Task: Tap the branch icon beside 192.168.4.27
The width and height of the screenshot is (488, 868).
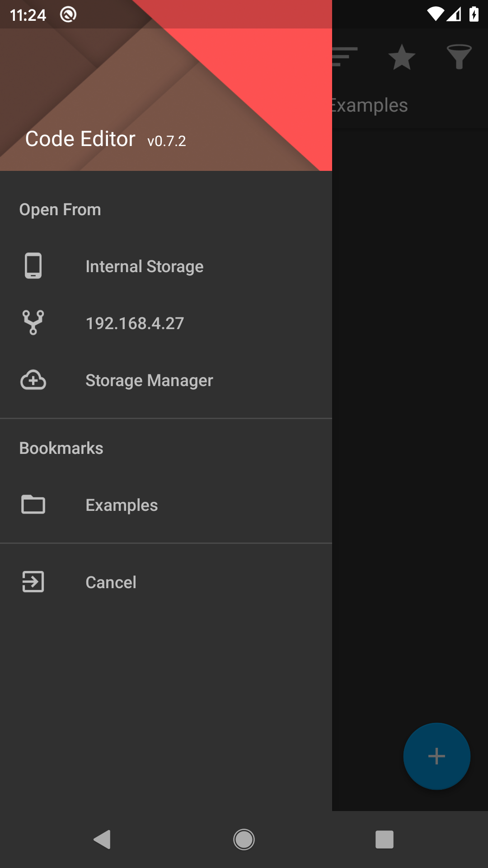Action: click(33, 323)
